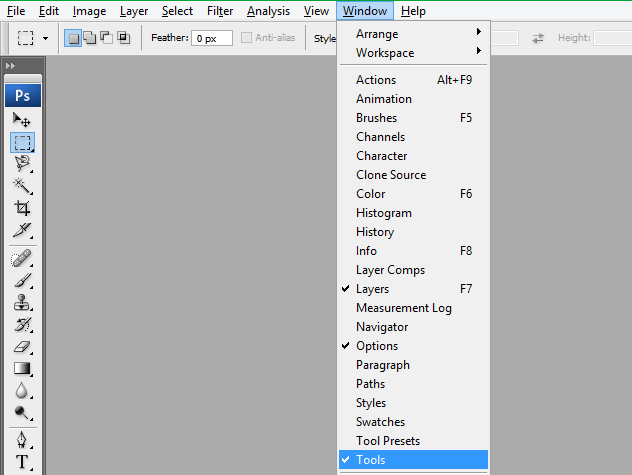Choose Animation from Window menu
The image size is (632, 475).
(413, 99)
